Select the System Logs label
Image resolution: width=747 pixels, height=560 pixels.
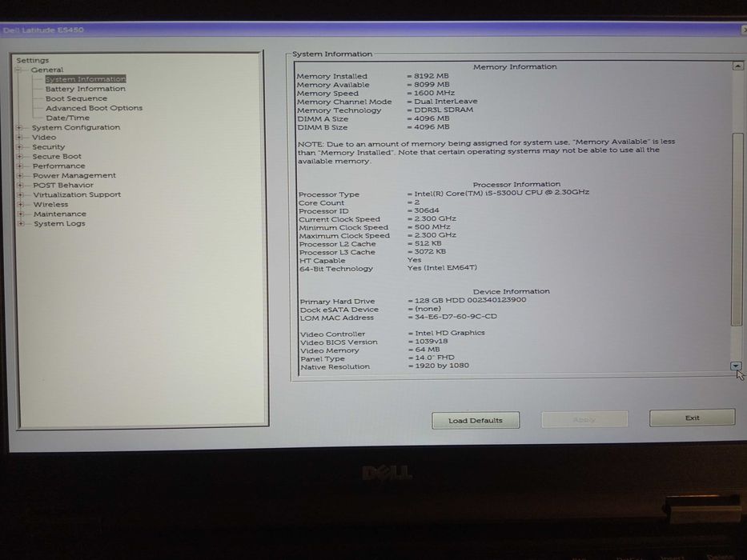pyautogui.click(x=59, y=223)
